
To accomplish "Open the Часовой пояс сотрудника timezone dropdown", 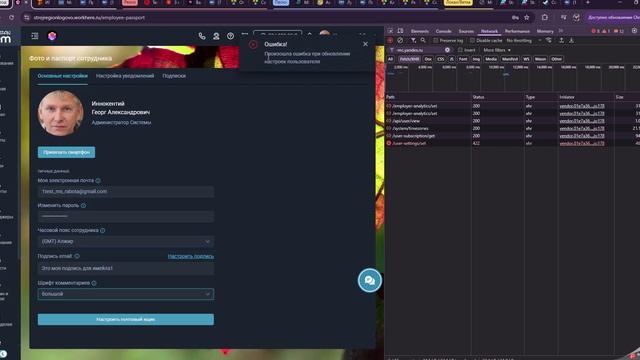I will (x=126, y=242).
